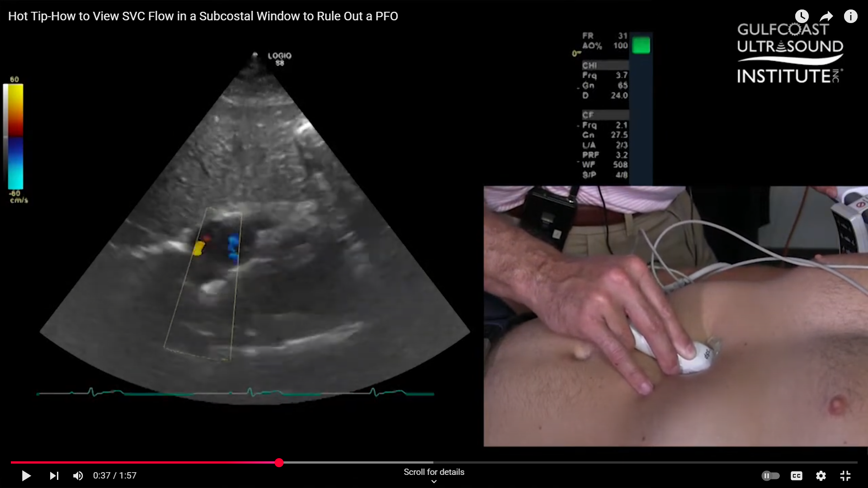Image resolution: width=868 pixels, height=488 pixels.
Task: Click the probe placement camera view
Action: [675, 316]
